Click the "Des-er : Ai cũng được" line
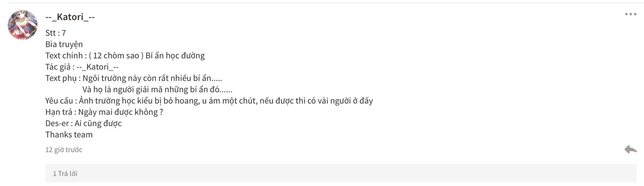Image resolution: width=644 pixels, height=186 pixels. (x=84, y=123)
